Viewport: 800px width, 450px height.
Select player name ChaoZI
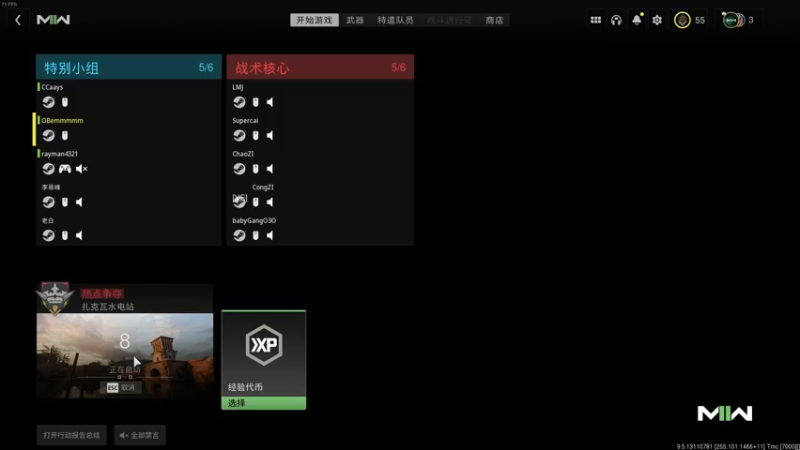click(x=243, y=154)
